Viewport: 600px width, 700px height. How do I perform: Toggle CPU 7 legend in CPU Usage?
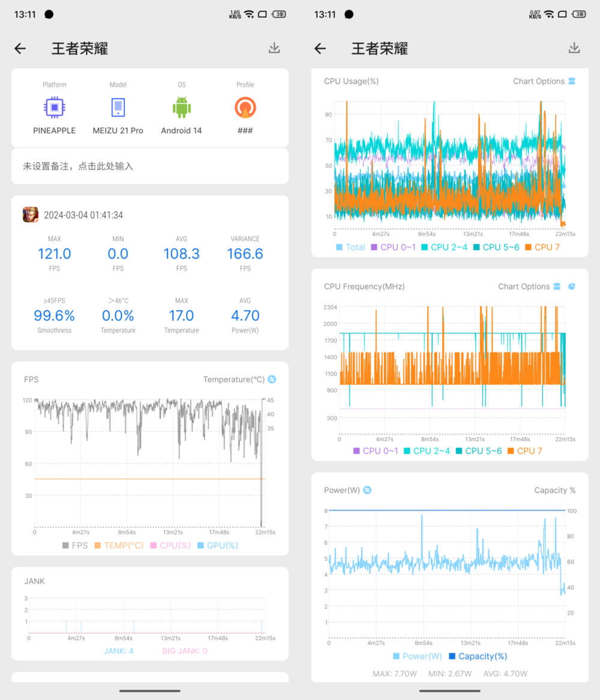[x=542, y=247]
